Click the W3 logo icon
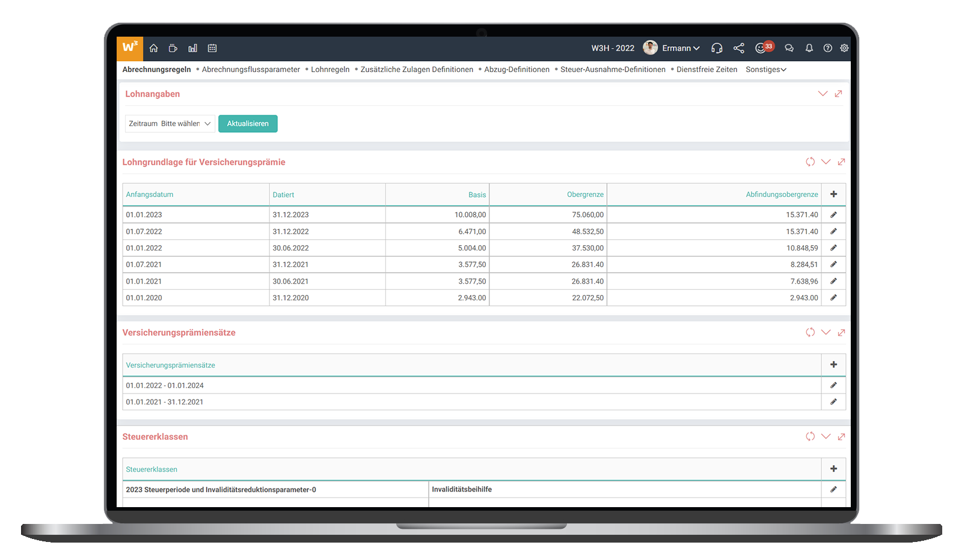This screenshot has width=959, height=560. (130, 48)
